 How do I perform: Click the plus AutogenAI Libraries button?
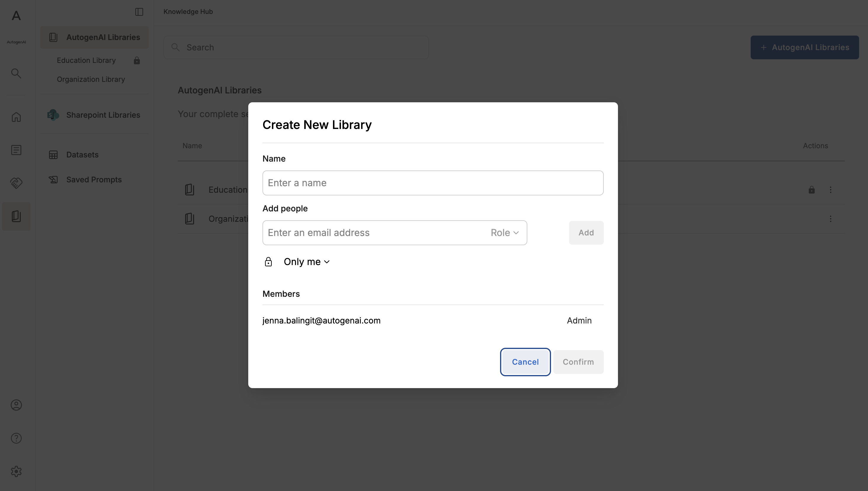tap(805, 47)
